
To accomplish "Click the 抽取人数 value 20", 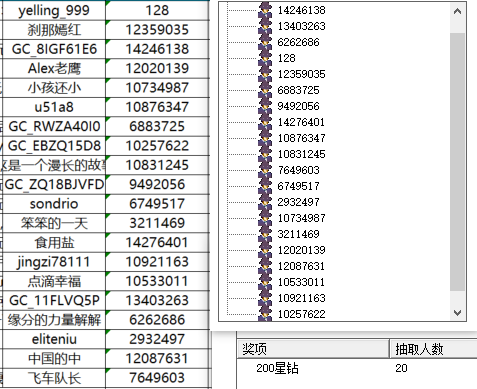I will pos(401,368).
